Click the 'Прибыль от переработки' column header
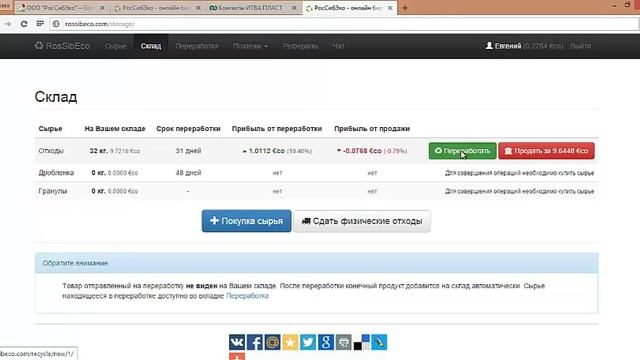 (277, 129)
